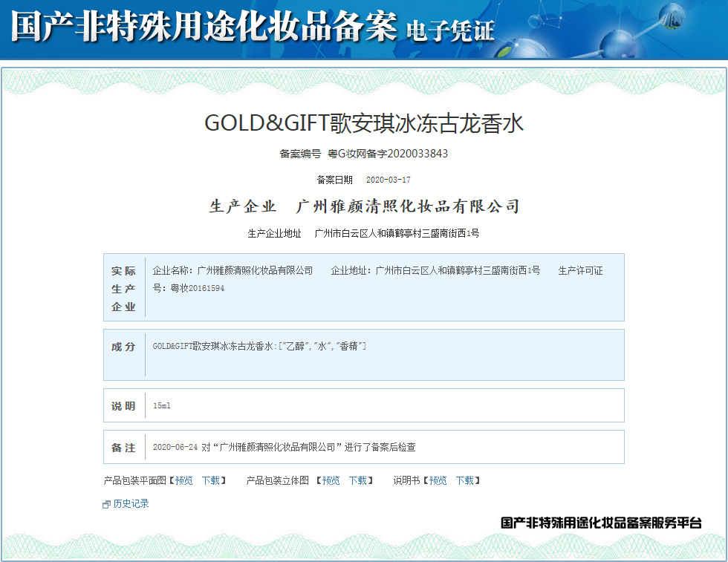Click the 备案编号 label

pyautogui.click(x=300, y=154)
